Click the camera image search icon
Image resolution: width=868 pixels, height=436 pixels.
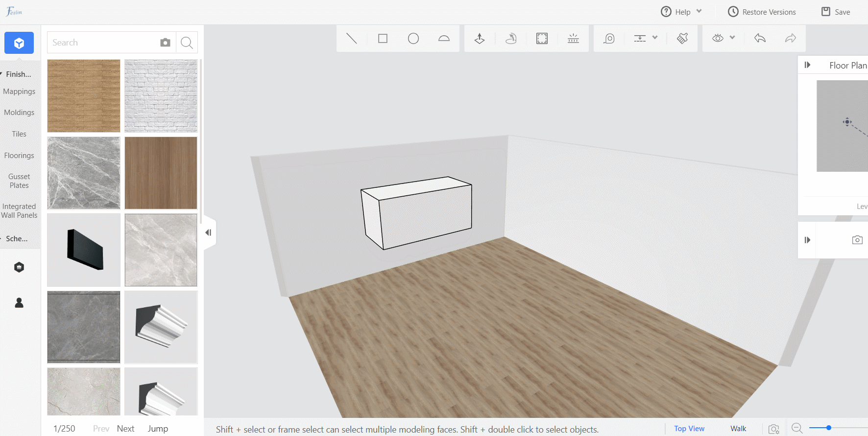pos(165,43)
